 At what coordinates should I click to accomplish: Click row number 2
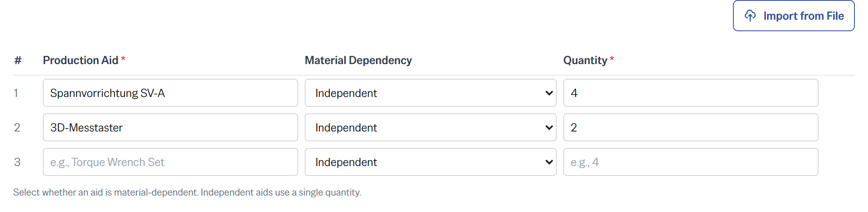(x=17, y=127)
